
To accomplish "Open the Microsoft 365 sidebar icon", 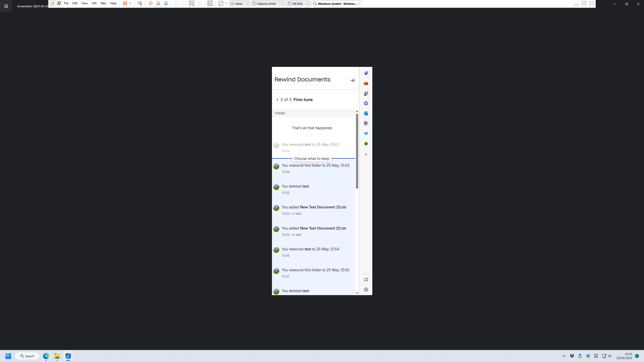I will click(366, 103).
